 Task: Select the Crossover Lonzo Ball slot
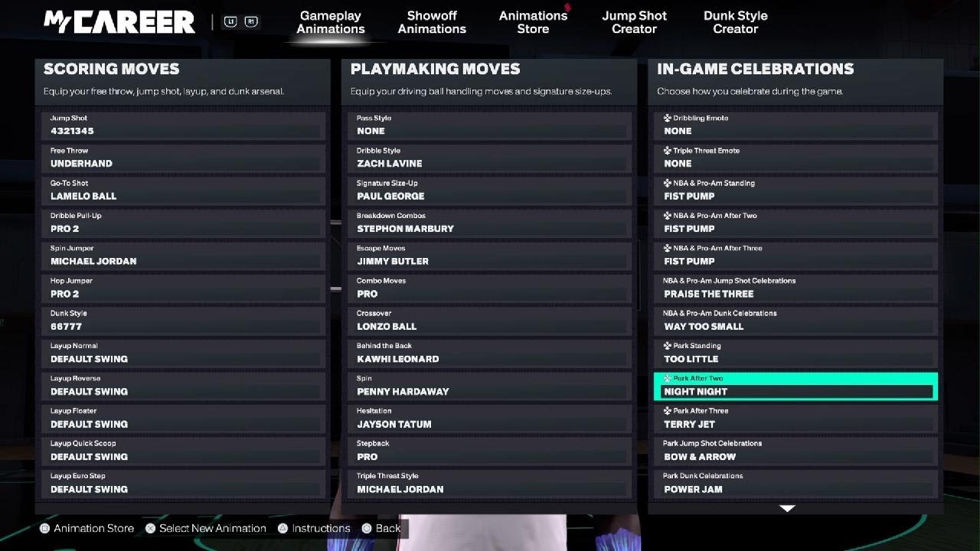(x=490, y=321)
